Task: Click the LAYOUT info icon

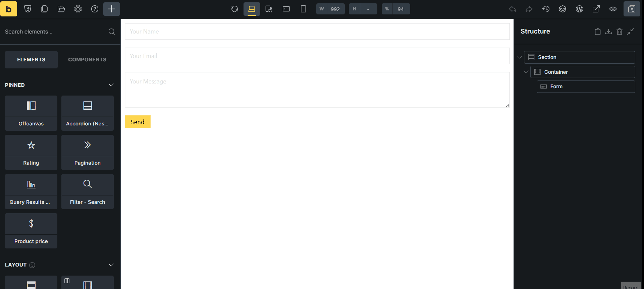Action: coord(32,265)
